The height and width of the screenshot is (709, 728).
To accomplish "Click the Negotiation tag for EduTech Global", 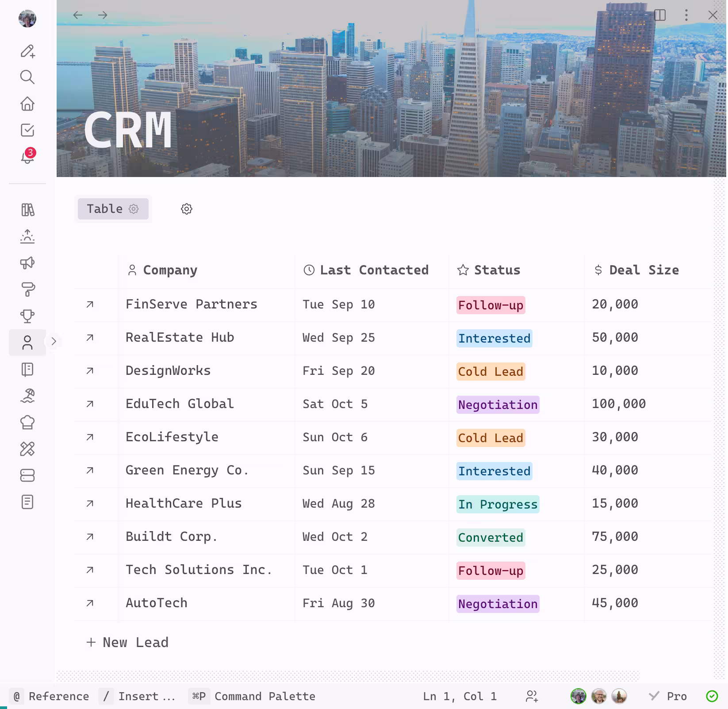I will pos(498,405).
